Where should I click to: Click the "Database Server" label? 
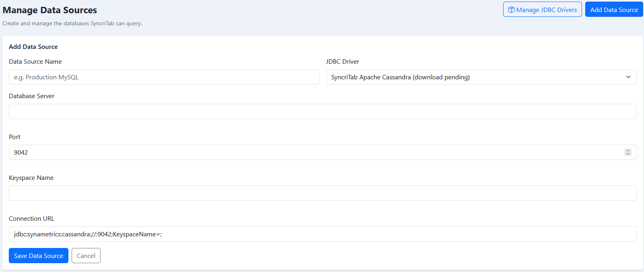tap(32, 96)
